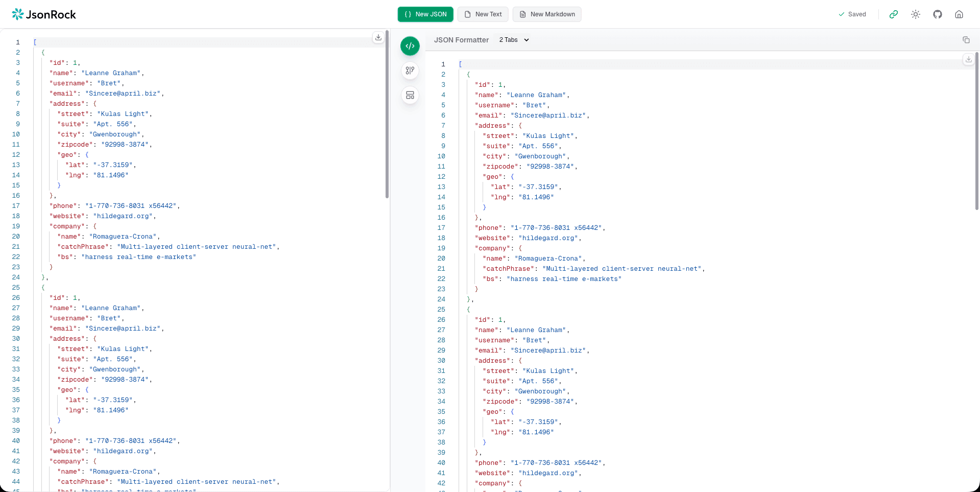Copy formatted JSON output
This screenshot has width=980, height=492.
pos(966,40)
